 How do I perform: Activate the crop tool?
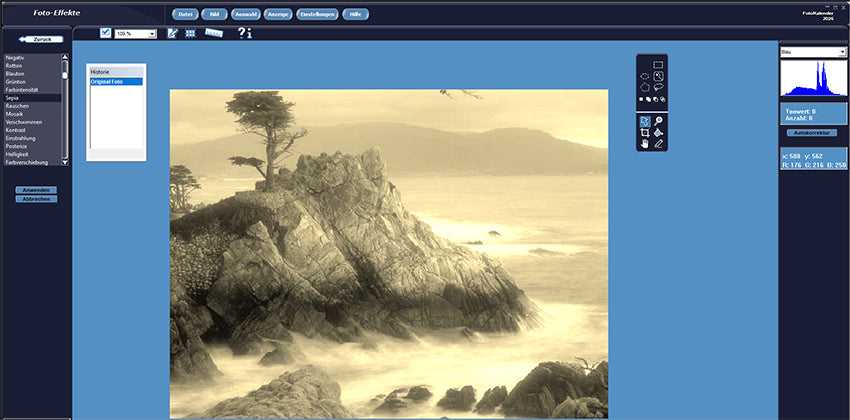[x=644, y=132]
